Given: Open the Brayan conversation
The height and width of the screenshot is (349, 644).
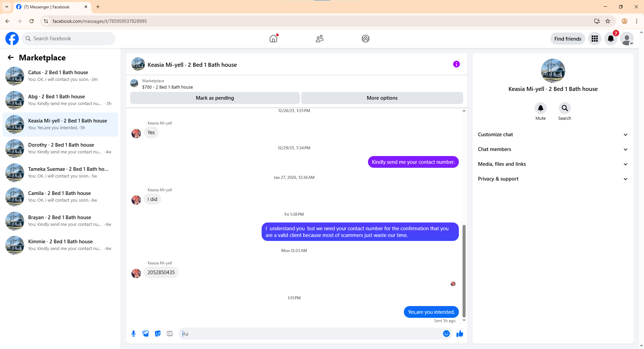Looking at the screenshot, I should click(60, 221).
